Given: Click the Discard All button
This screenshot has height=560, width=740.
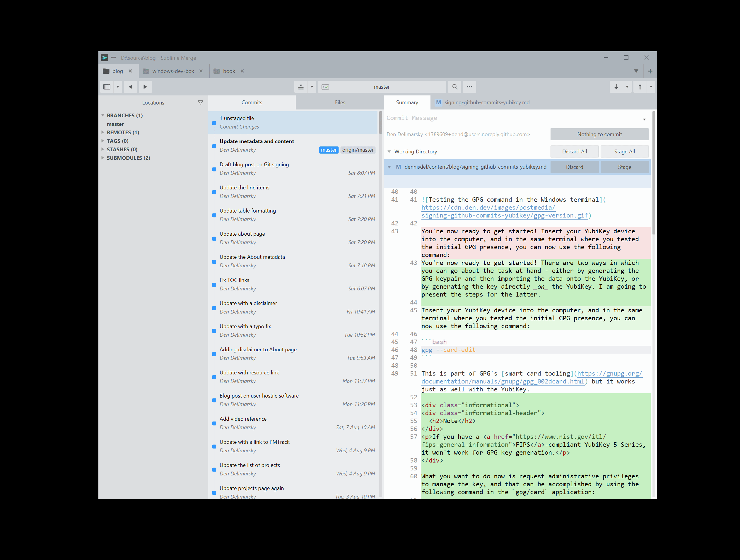Looking at the screenshot, I should [573, 151].
